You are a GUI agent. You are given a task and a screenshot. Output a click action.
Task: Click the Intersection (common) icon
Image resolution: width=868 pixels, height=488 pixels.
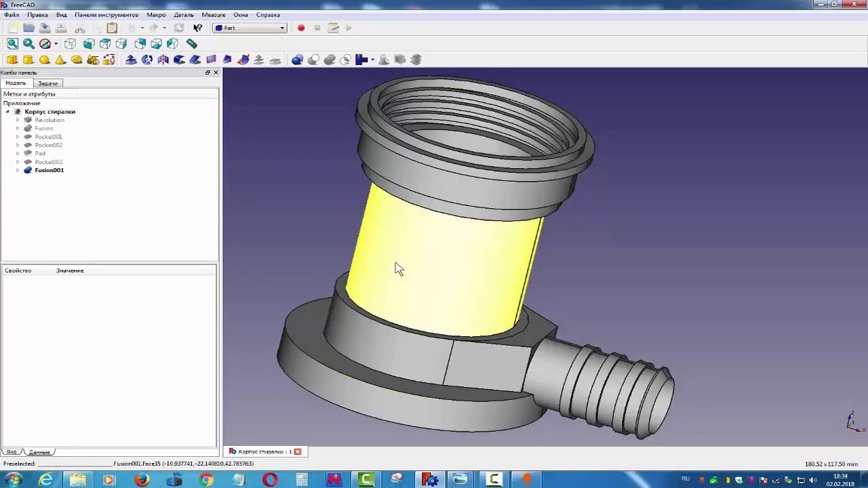(x=346, y=60)
